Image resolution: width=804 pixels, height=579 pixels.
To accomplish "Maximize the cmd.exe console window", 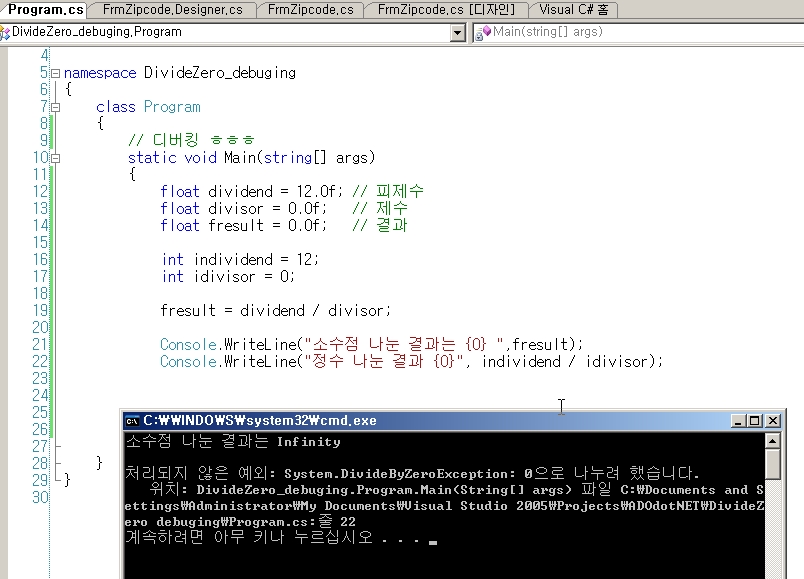I will [x=754, y=421].
